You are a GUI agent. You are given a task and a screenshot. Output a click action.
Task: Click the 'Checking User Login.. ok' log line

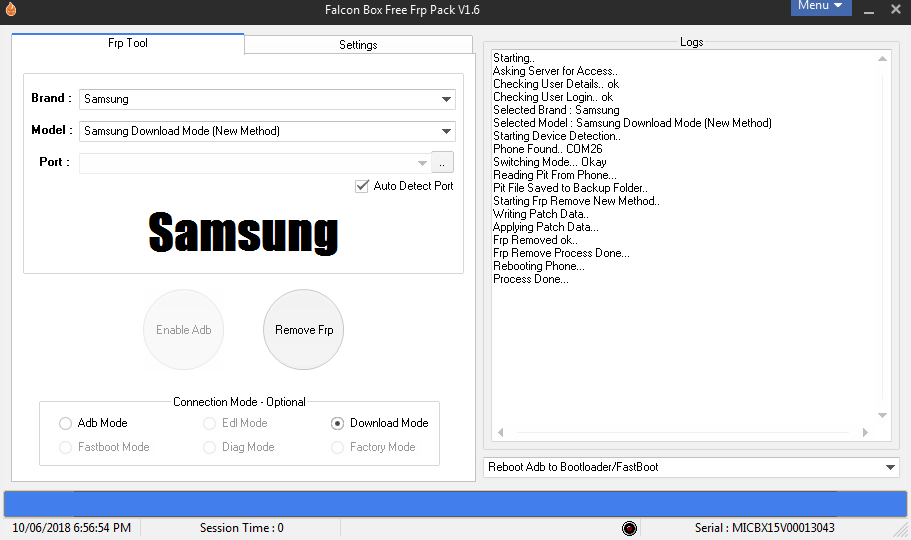[x=553, y=97]
